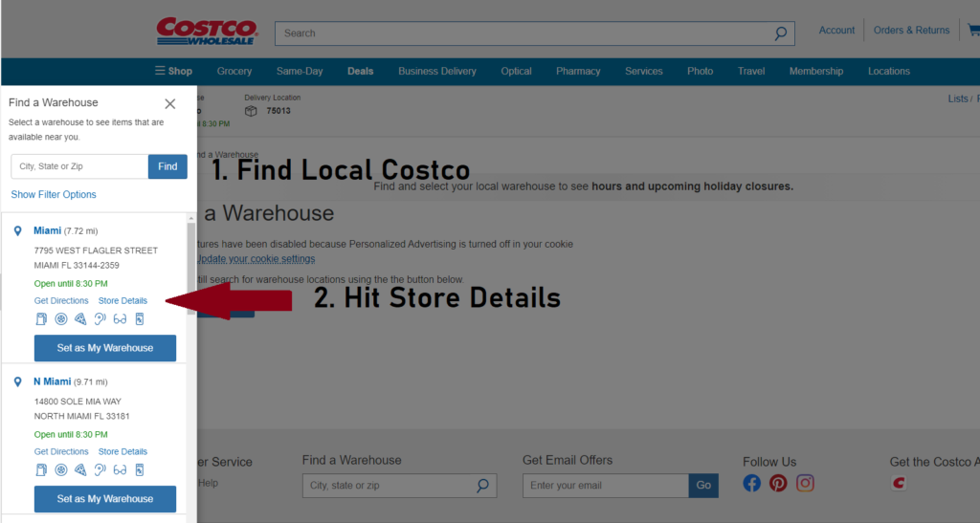Viewport: 980px width, 523px height.
Task: Get Directions to Miami warehouse
Action: [61, 301]
